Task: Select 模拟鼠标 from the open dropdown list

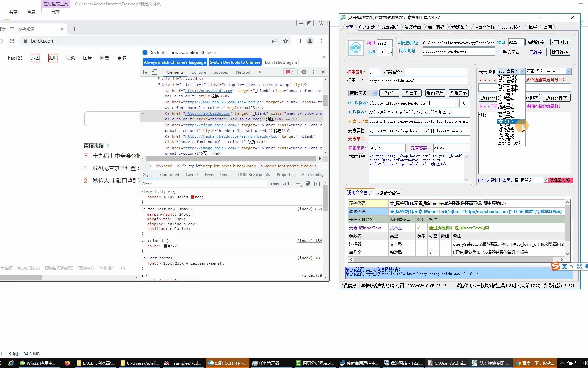Action: [x=506, y=125]
